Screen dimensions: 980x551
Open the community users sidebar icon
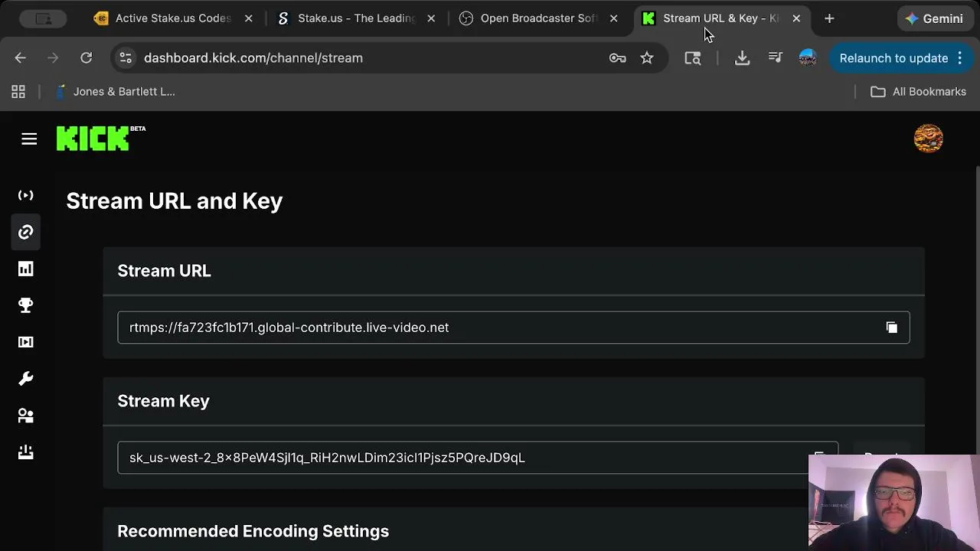click(26, 416)
